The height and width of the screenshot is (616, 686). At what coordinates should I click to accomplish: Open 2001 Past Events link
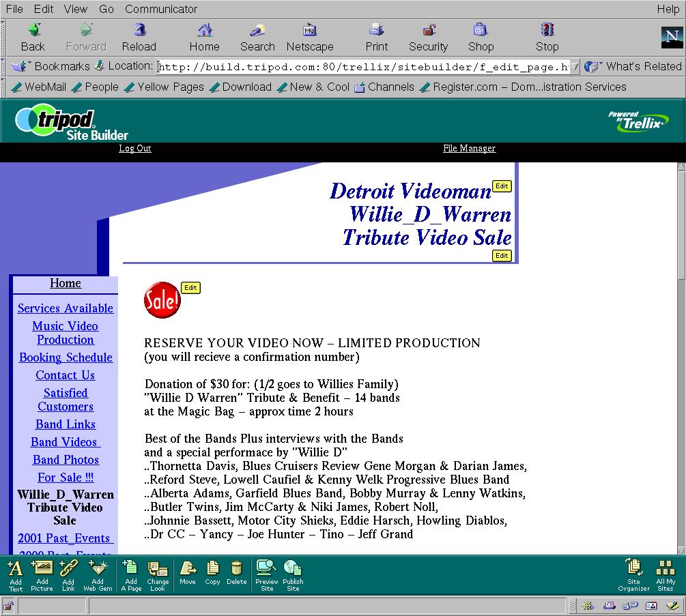coord(66,538)
